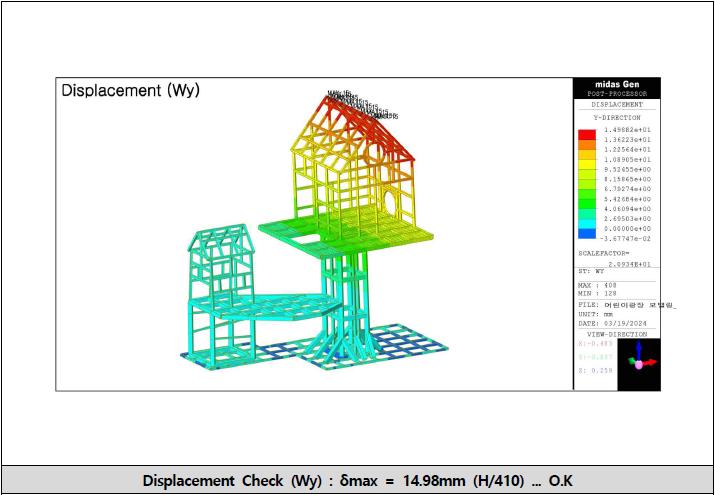Click the MAX : 408 node entry
715x495 pixels.
599,284
